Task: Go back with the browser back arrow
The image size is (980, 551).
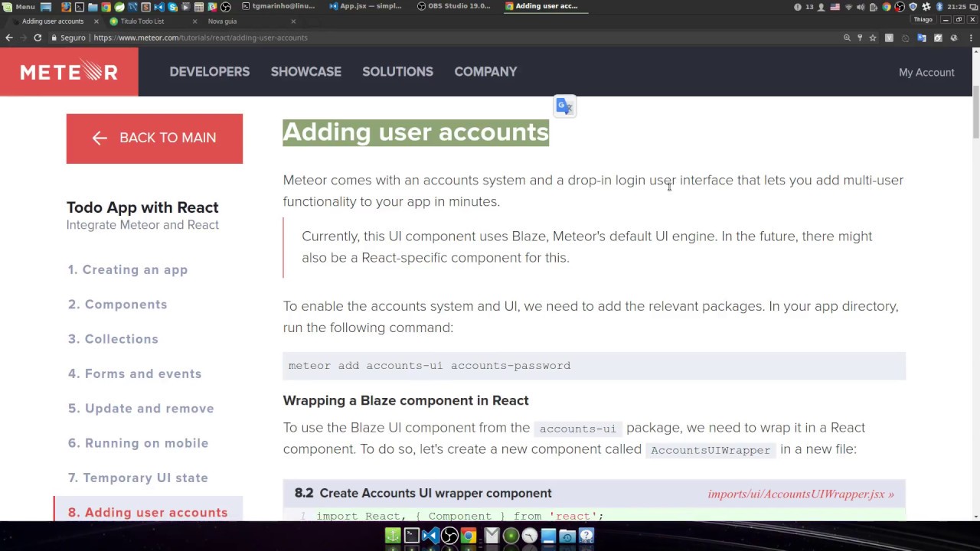Action: [x=9, y=37]
